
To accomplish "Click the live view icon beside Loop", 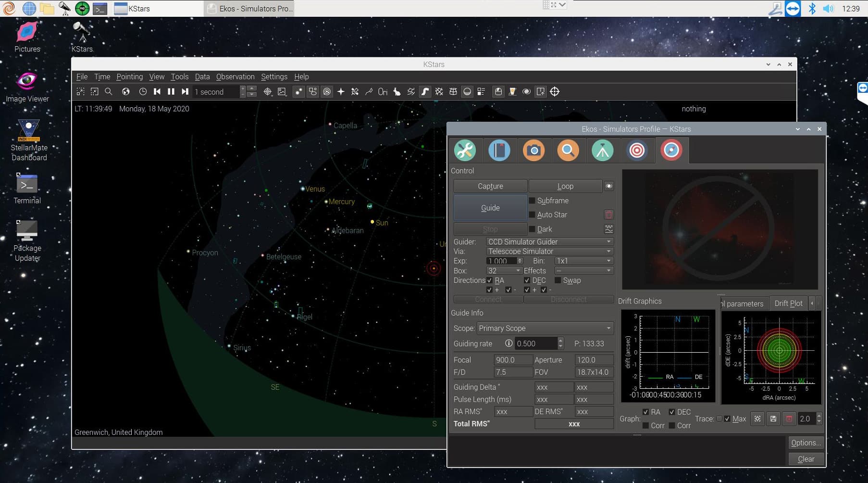I will (608, 186).
